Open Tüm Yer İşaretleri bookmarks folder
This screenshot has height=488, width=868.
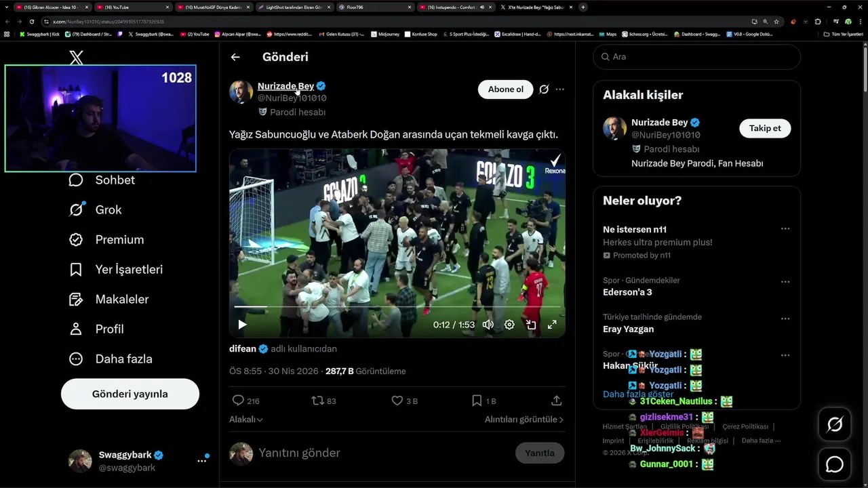tap(843, 34)
